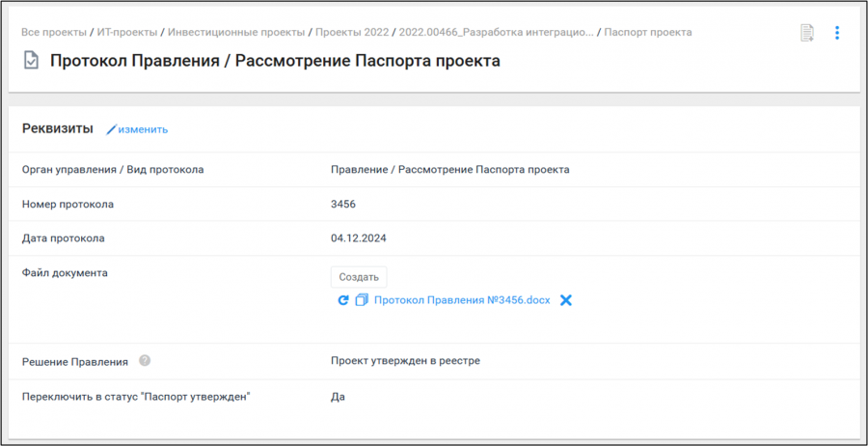
Task: Return to Паспорт проекта breadcrumb
Action: click(647, 32)
